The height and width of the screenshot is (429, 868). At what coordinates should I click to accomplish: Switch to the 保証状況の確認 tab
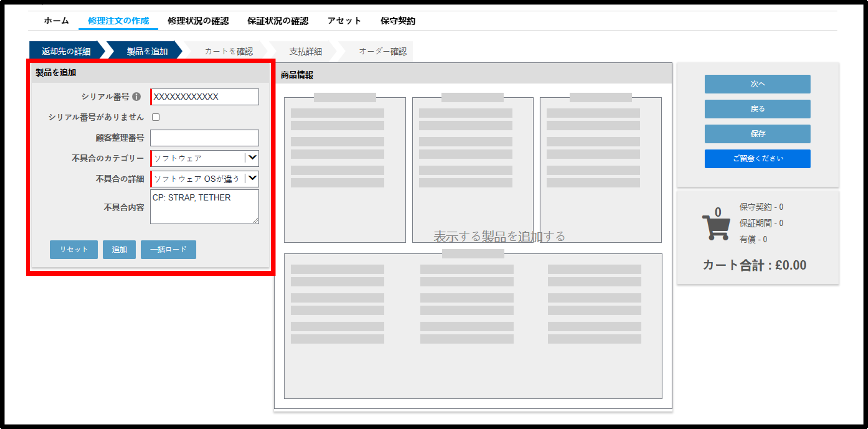click(278, 21)
